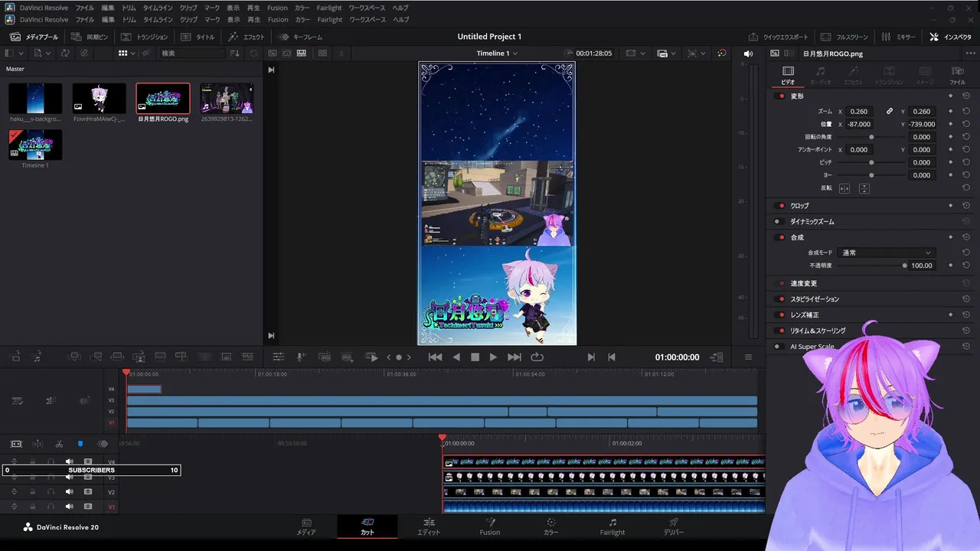Screen dimensions: 980x551
Task: Adjust the ピッチ slider
Action: [x=871, y=162]
